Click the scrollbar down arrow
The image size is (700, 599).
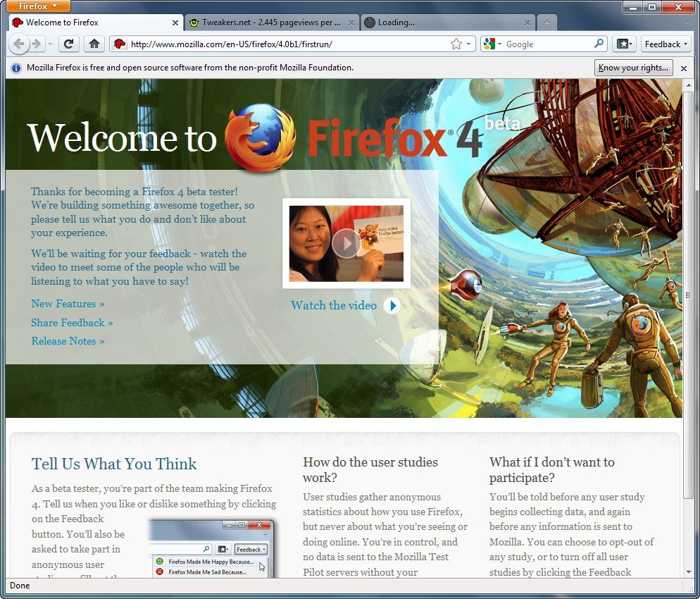[689, 572]
